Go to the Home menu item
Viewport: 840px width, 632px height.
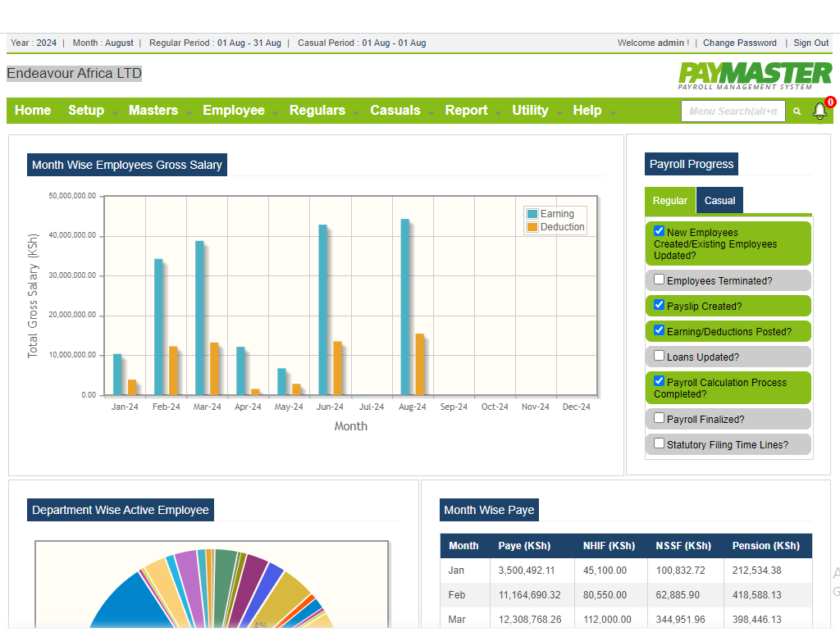(x=33, y=111)
